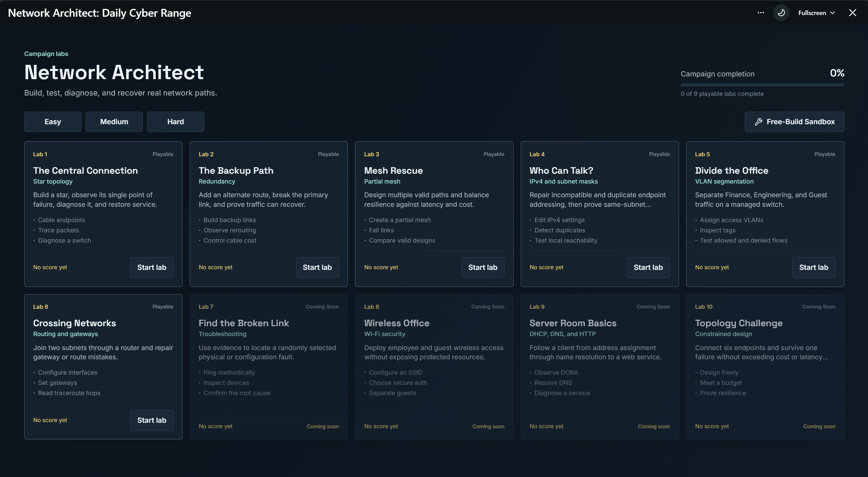The image size is (868, 477).
Task: Start the Divide the Office lab
Action: click(814, 268)
